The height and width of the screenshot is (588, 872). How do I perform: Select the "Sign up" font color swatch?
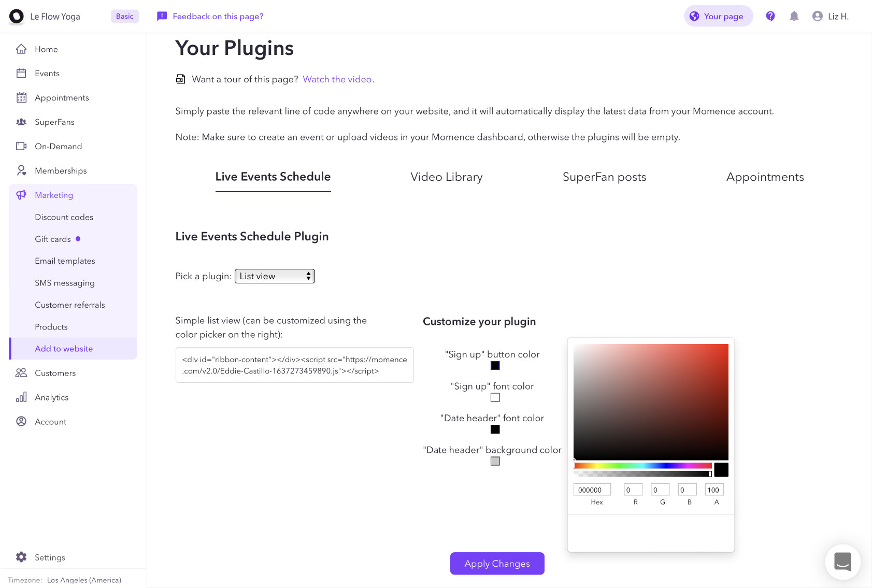[x=495, y=397]
